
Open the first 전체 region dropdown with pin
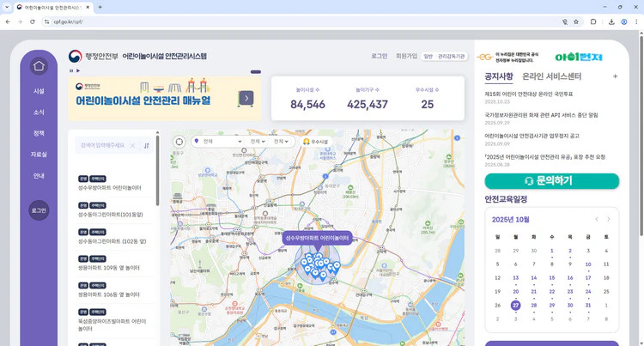pyautogui.click(x=216, y=141)
